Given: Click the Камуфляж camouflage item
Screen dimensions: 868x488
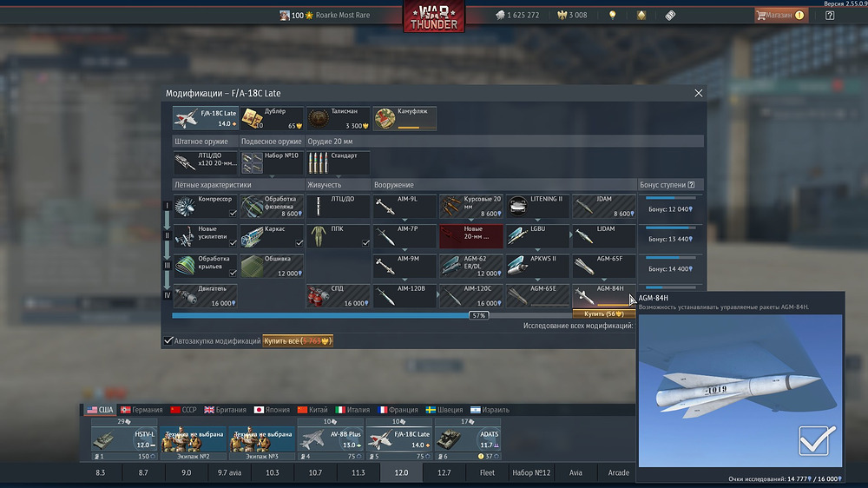Looking at the screenshot, I should [x=405, y=118].
